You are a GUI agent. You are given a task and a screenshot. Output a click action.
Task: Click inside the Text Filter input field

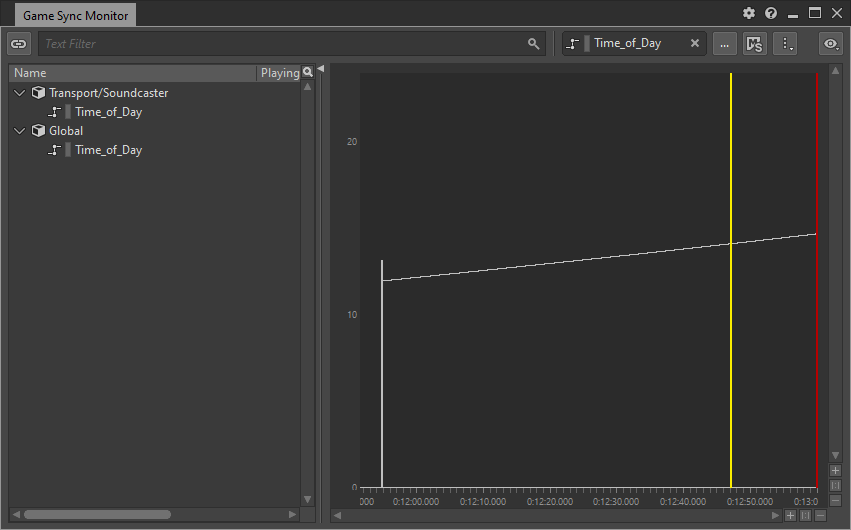[x=280, y=44]
